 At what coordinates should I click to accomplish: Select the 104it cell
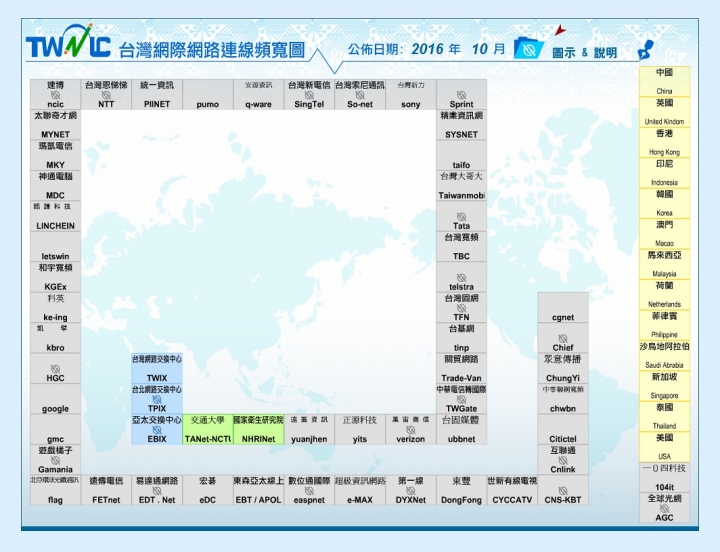pos(664,477)
